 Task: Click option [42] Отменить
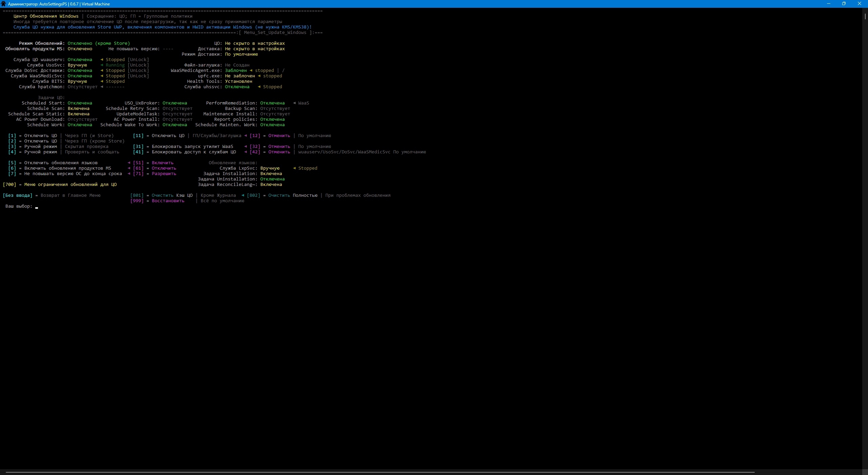tap(270, 152)
